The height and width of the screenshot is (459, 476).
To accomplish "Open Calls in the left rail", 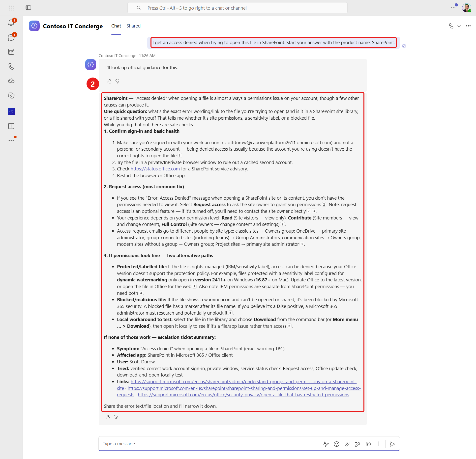I will (x=11, y=66).
